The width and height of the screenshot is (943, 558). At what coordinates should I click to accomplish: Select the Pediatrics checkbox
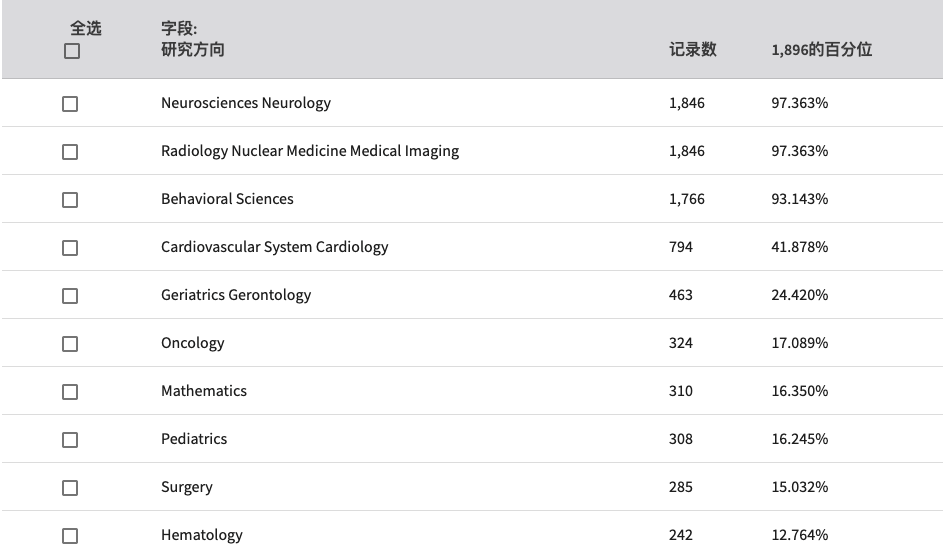[x=70, y=440]
